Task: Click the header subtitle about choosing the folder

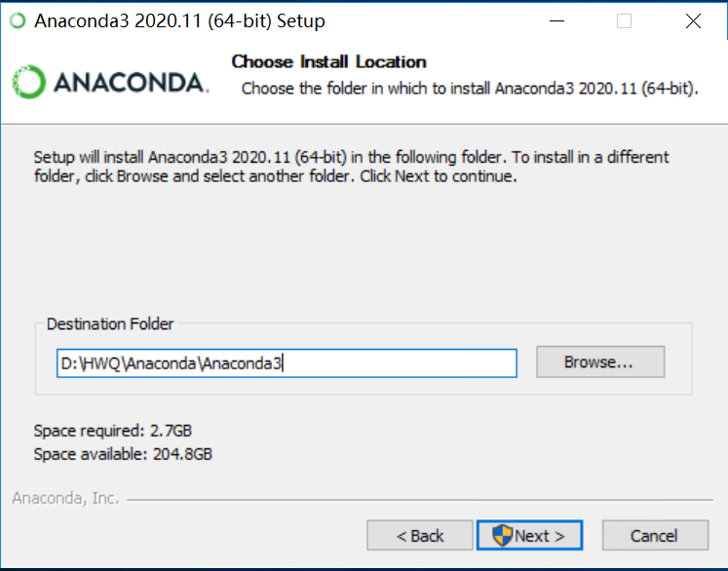Action: tap(470, 89)
